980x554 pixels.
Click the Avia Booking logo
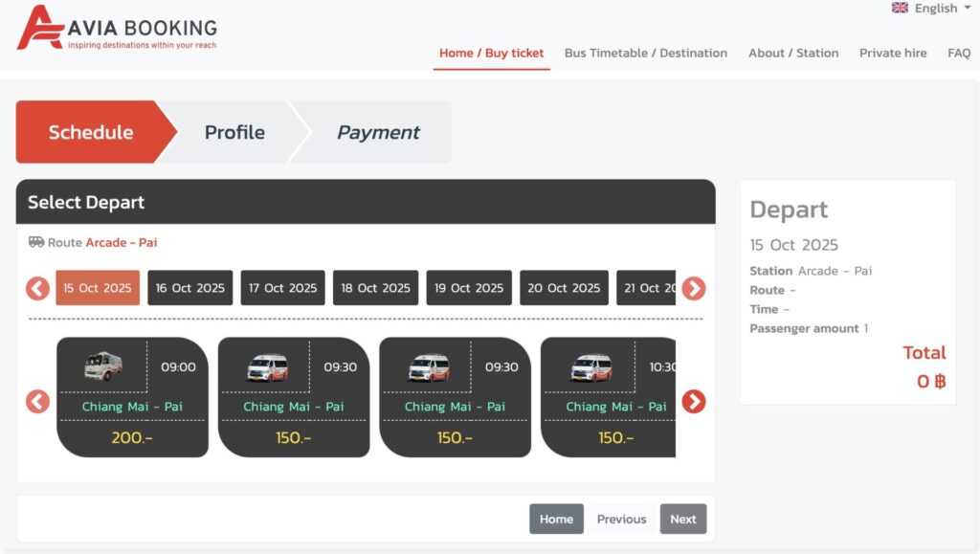pos(117,29)
